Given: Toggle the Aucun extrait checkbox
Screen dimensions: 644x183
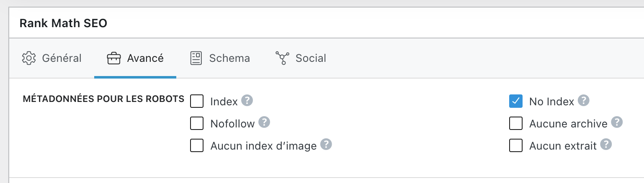Looking at the screenshot, I should click(516, 145).
